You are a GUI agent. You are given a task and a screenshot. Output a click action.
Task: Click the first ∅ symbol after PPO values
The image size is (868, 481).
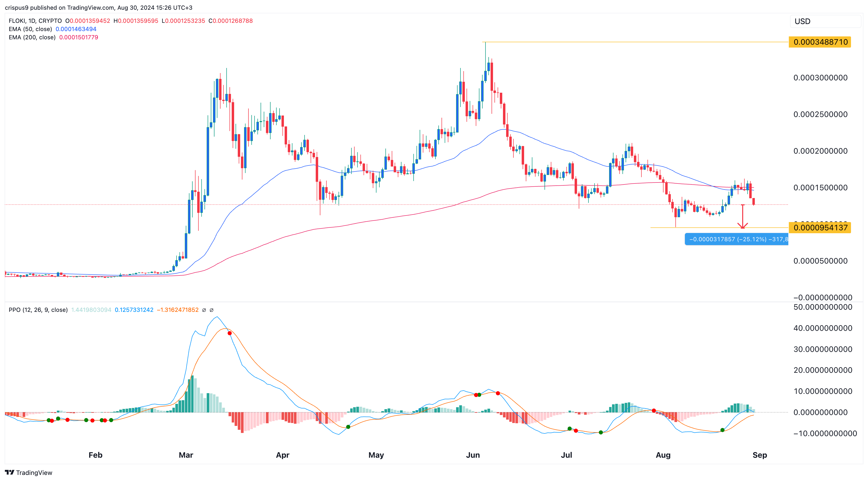pyautogui.click(x=204, y=310)
